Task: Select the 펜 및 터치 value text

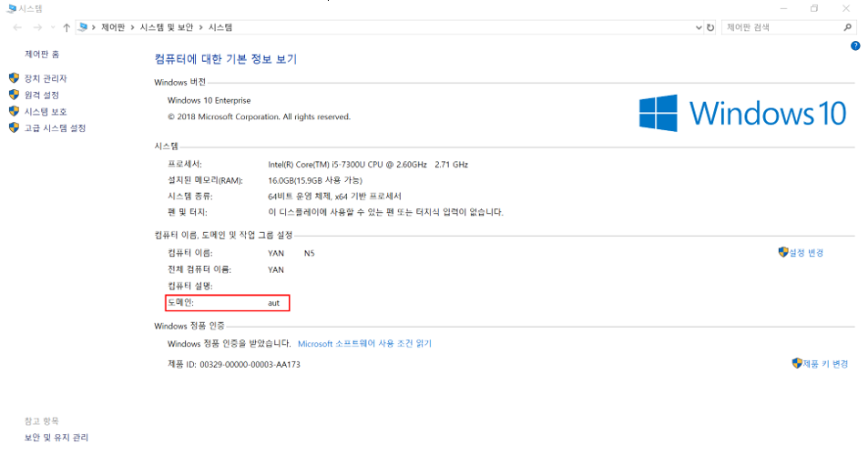Action: 386,212
